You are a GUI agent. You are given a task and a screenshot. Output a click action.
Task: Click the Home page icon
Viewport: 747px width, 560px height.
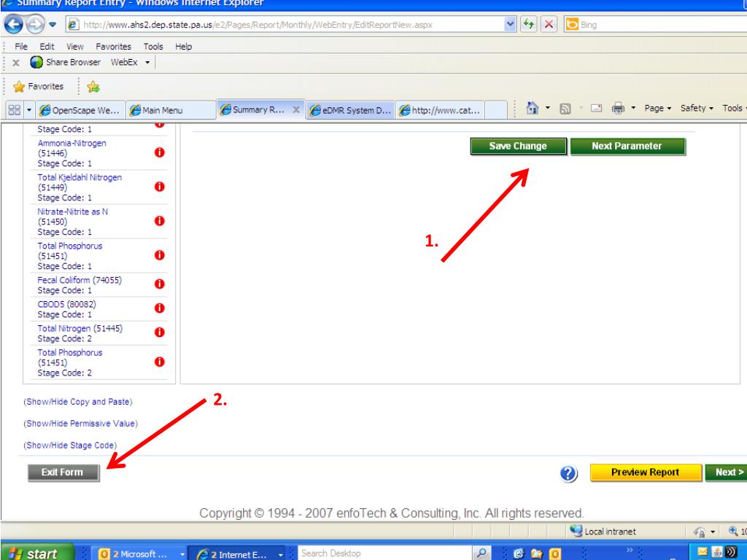click(532, 108)
